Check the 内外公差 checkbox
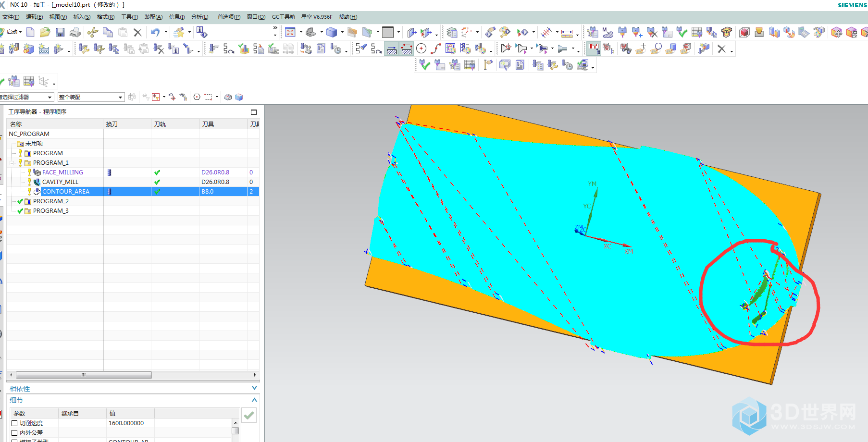 coord(14,433)
